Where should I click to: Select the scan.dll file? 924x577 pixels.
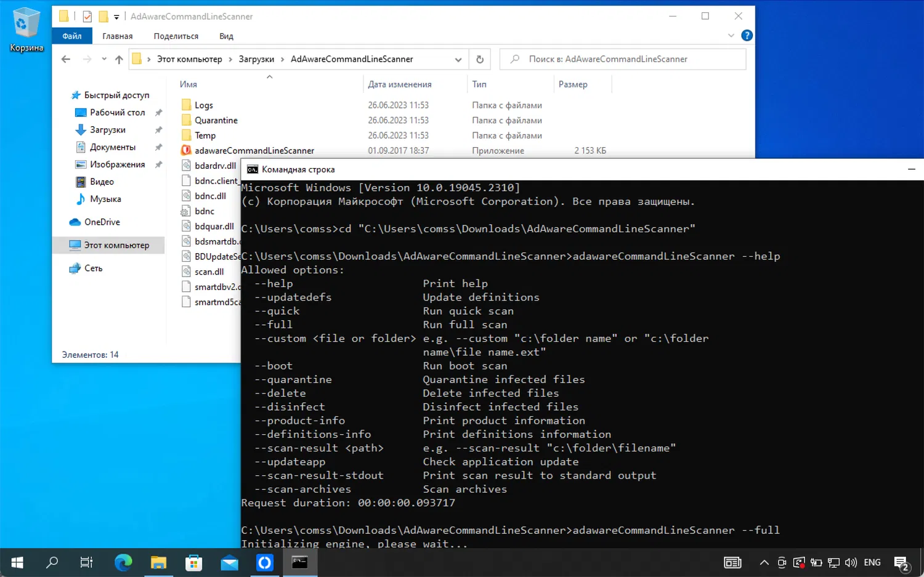point(209,272)
